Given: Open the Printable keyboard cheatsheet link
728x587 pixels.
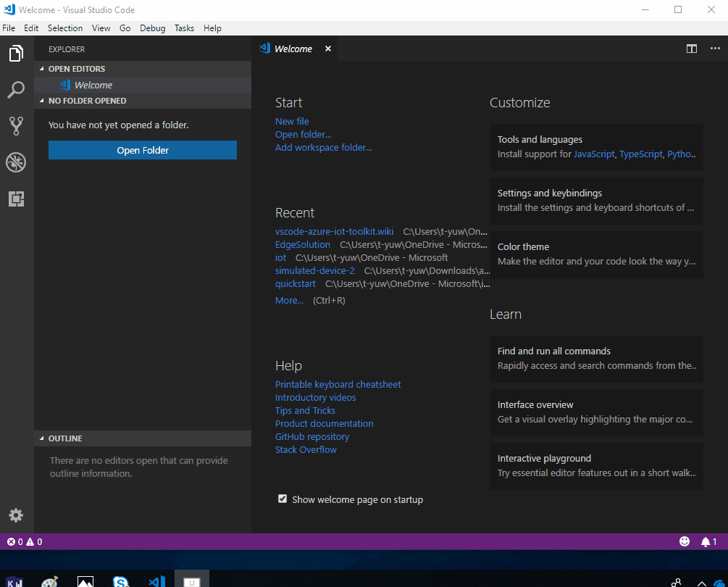Looking at the screenshot, I should [338, 384].
